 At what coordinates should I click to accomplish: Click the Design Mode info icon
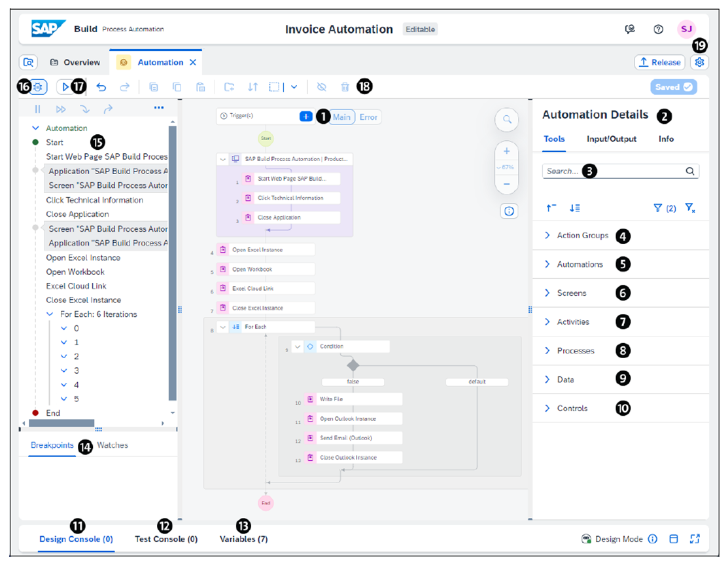[x=652, y=539]
